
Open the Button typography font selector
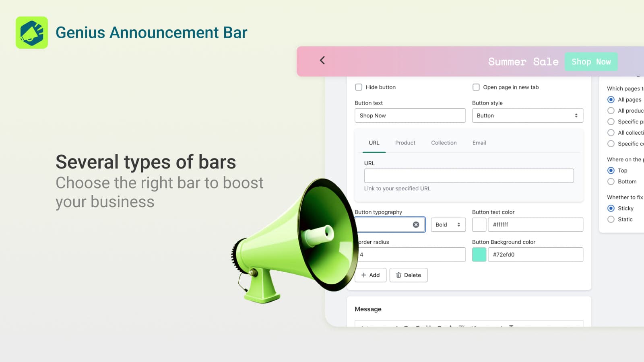pos(384,225)
